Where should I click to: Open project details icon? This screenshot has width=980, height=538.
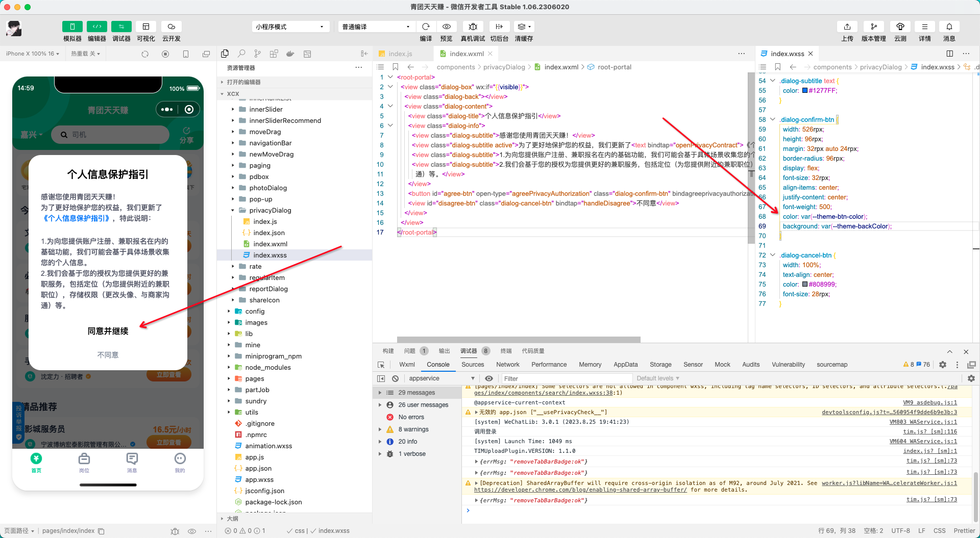(925, 27)
